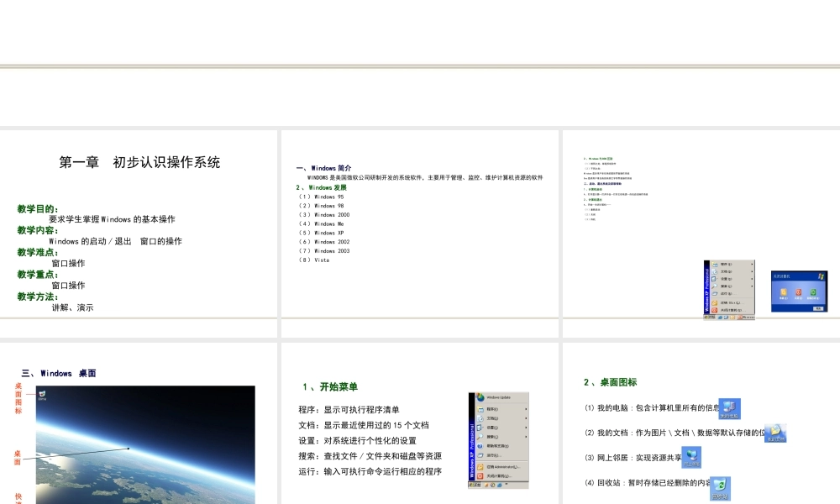Click list item (2) Windows 98
The height and width of the screenshot is (504, 840).
click(322, 206)
